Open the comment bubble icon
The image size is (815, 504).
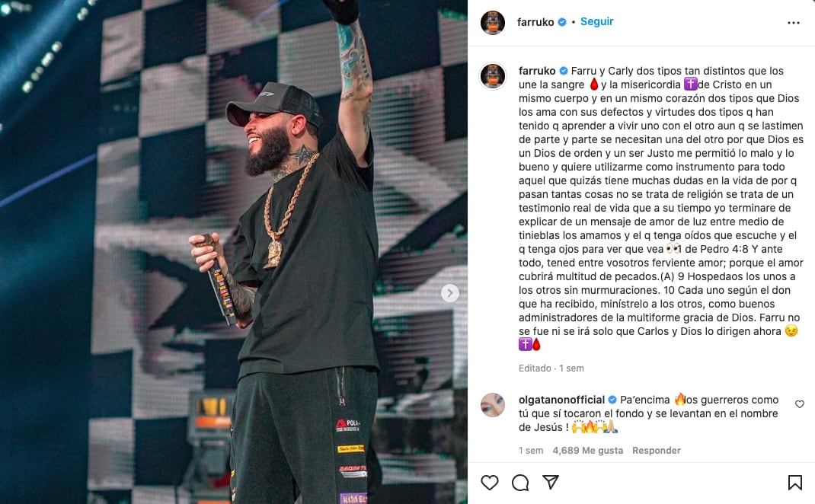(519, 482)
